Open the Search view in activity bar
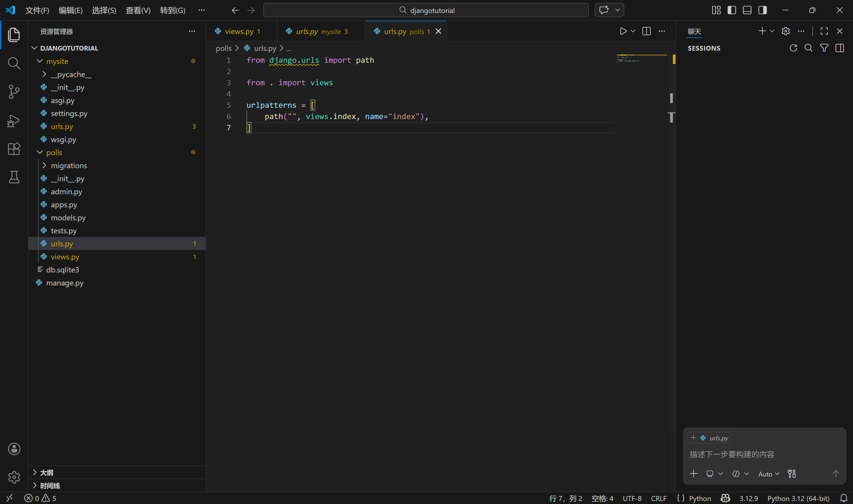853x504 pixels. [14, 63]
